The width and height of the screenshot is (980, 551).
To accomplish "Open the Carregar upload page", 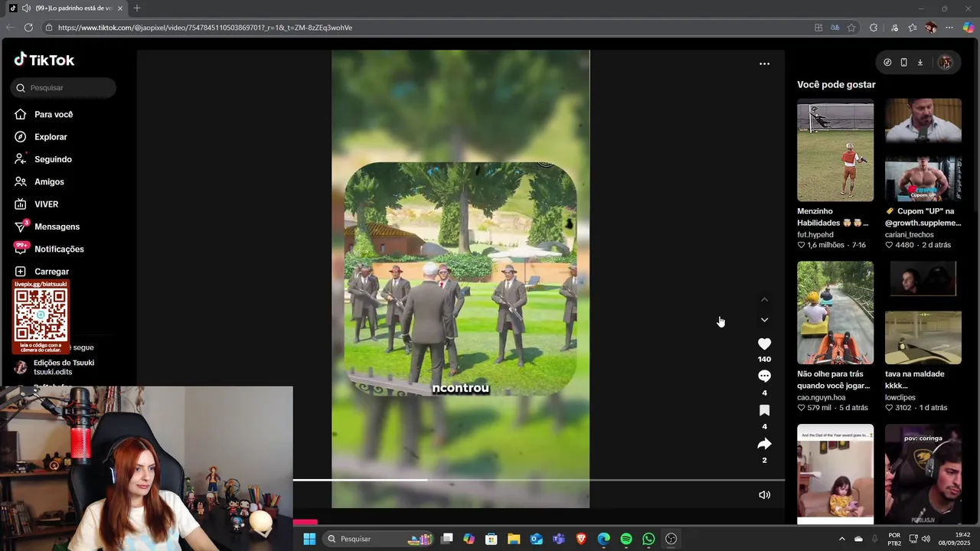I will pyautogui.click(x=41, y=272).
